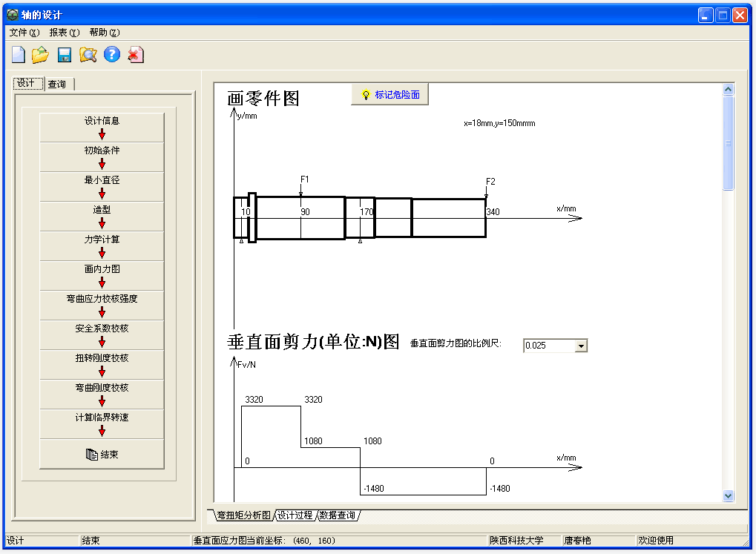The height and width of the screenshot is (554, 756).
Task: Switch to the 查询 tab
Action: [57, 85]
